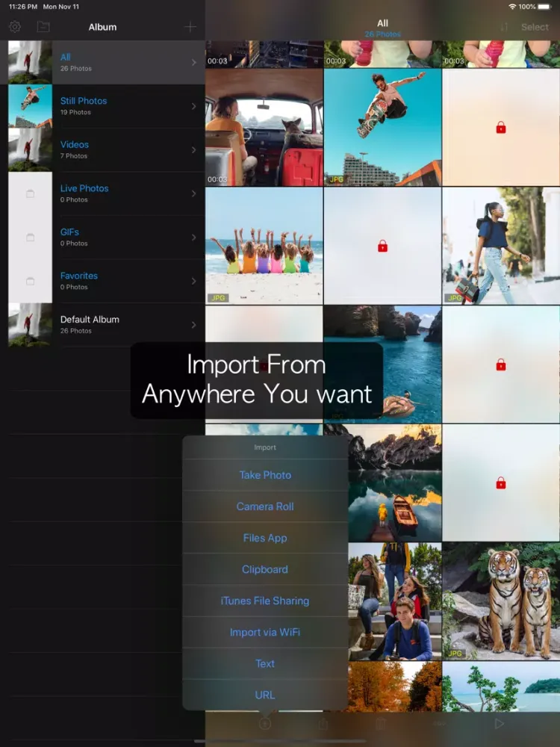This screenshot has height=747, width=560.
Task: Open Default Album
Action: pos(106,325)
